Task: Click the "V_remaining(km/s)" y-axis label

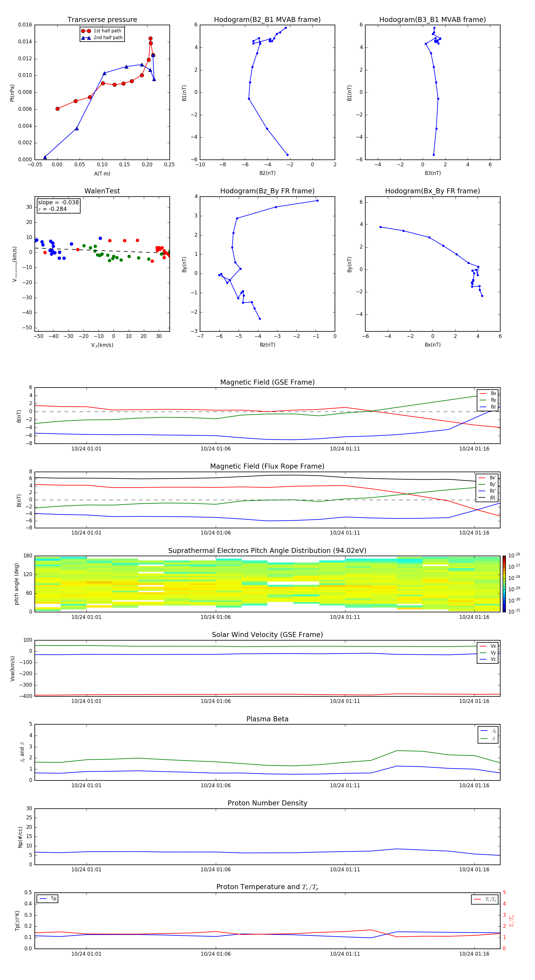Action: (x=15, y=264)
